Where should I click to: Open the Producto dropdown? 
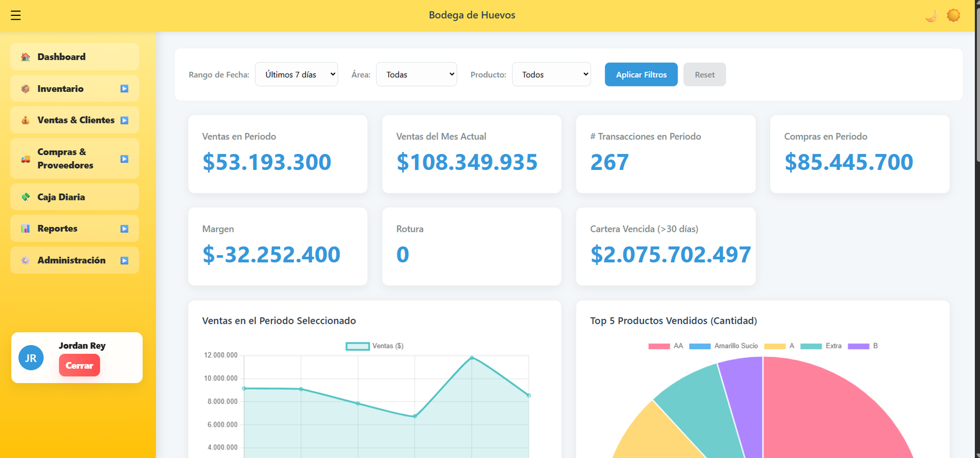point(551,74)
